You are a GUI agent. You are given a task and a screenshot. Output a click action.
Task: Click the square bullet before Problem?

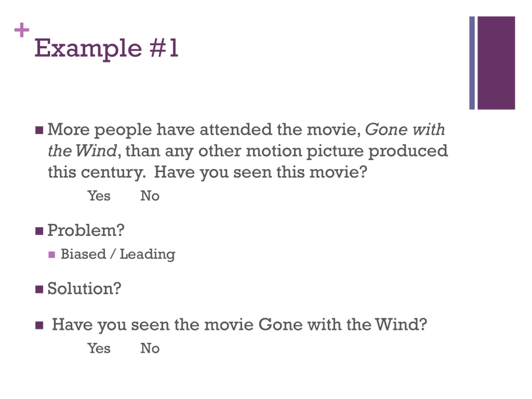[x=39, y=231]
